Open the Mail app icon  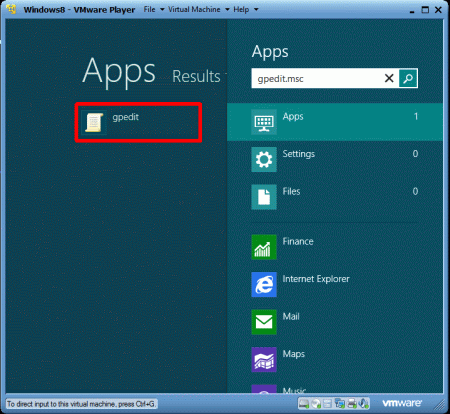click(264, 322)
